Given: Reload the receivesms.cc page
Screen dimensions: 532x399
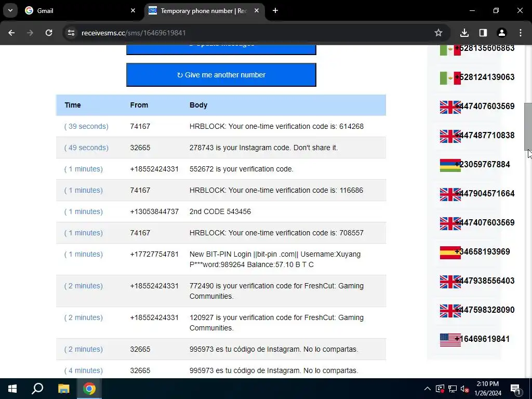Looking at the screenshot, I should tap(49, 33).
